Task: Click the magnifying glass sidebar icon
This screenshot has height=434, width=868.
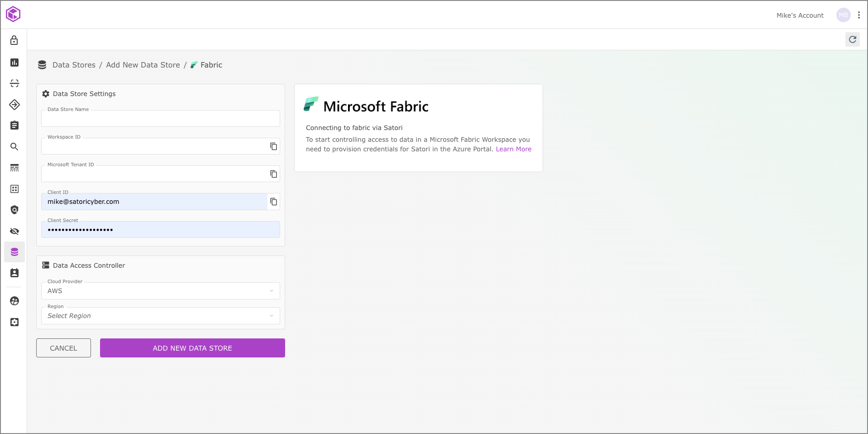Action: (x=14, y=146)
